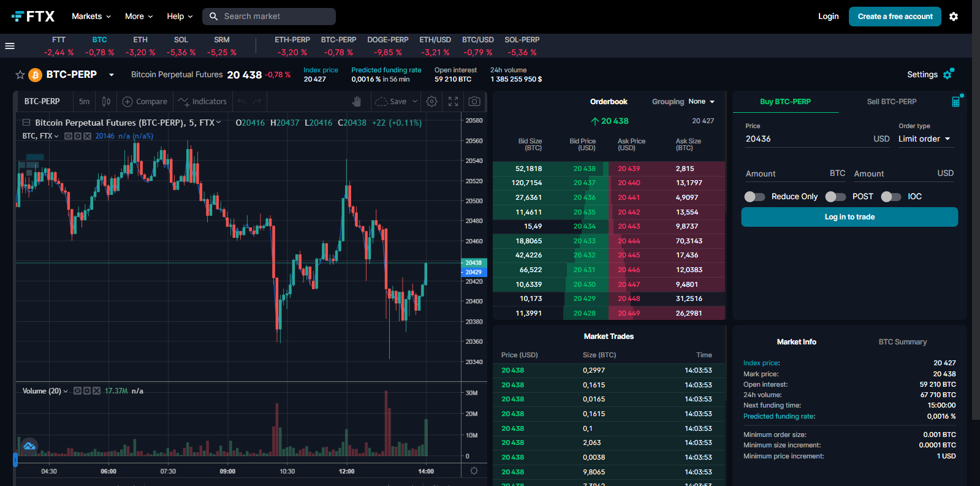
Task: Open the Help dropdown menu
Action: [180, 17]
